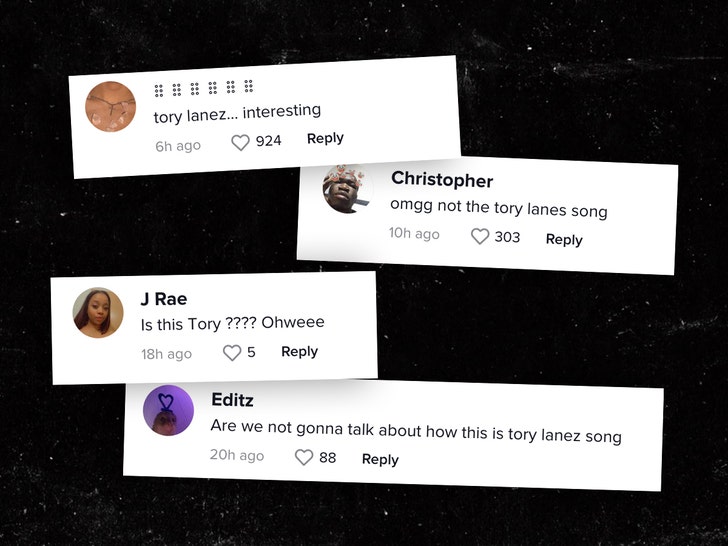Like the Editz comment heart icon

[x=304, y=457]
